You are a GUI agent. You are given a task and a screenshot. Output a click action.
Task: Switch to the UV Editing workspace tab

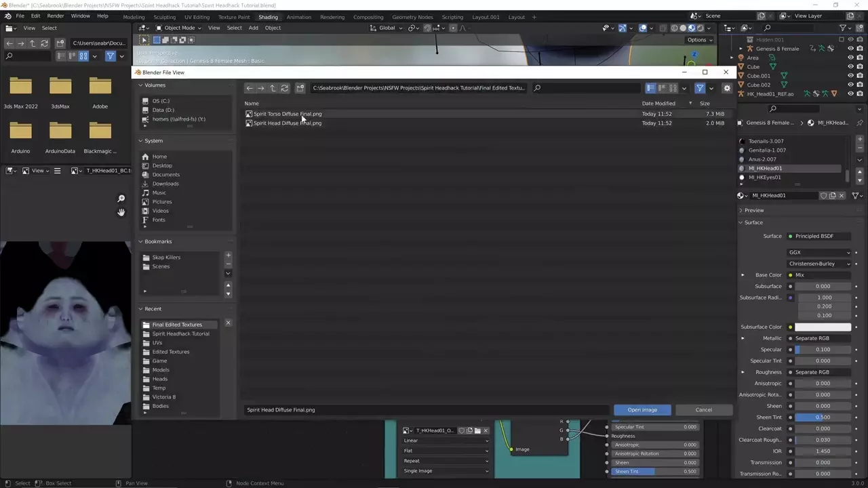tap(197, 17)
